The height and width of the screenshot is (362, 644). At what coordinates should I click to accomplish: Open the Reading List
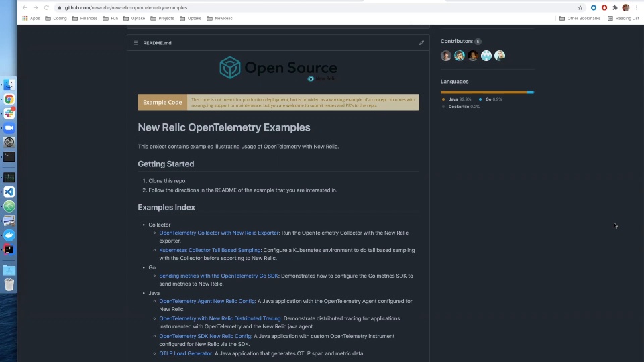(623, 19)
